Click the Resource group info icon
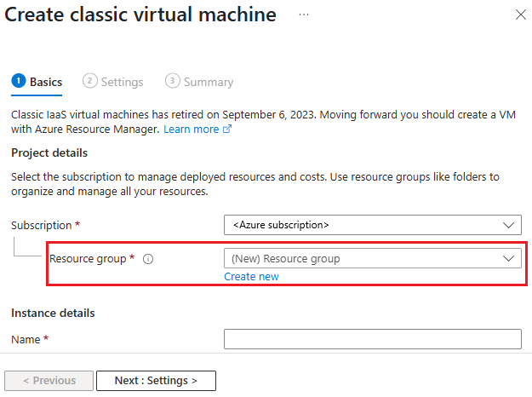 [x=148, y=259]
